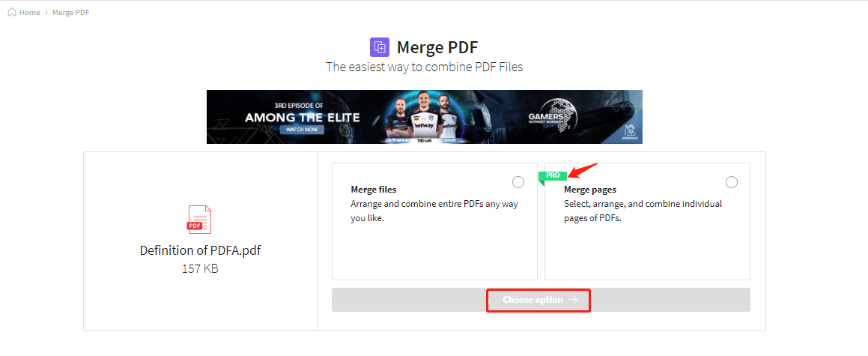Click the Merge PDF page heading
This screenshot has width=868, height=356.
pyautogui.click(x=437, y=48)
